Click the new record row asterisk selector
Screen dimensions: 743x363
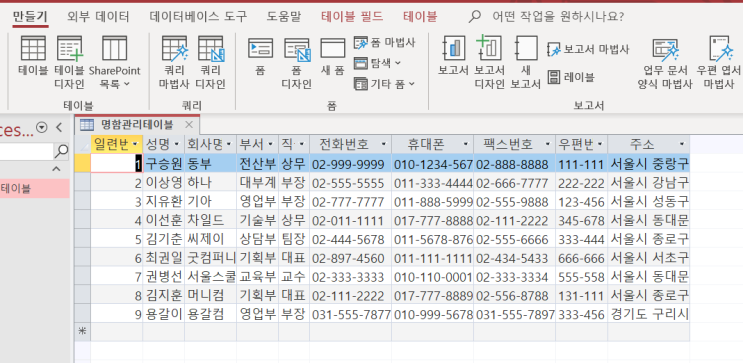click(82, 332)
